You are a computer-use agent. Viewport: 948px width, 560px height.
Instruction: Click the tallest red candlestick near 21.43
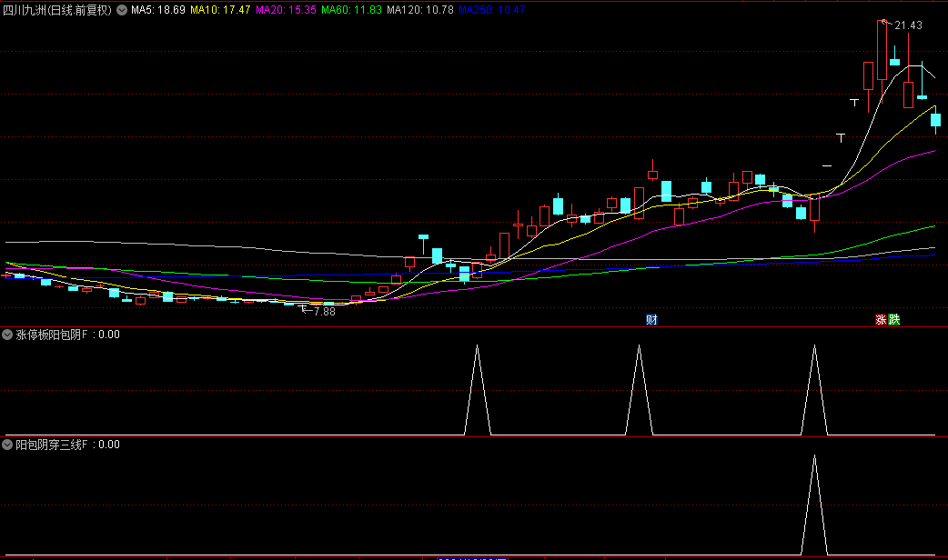click(x=882, y=53)
